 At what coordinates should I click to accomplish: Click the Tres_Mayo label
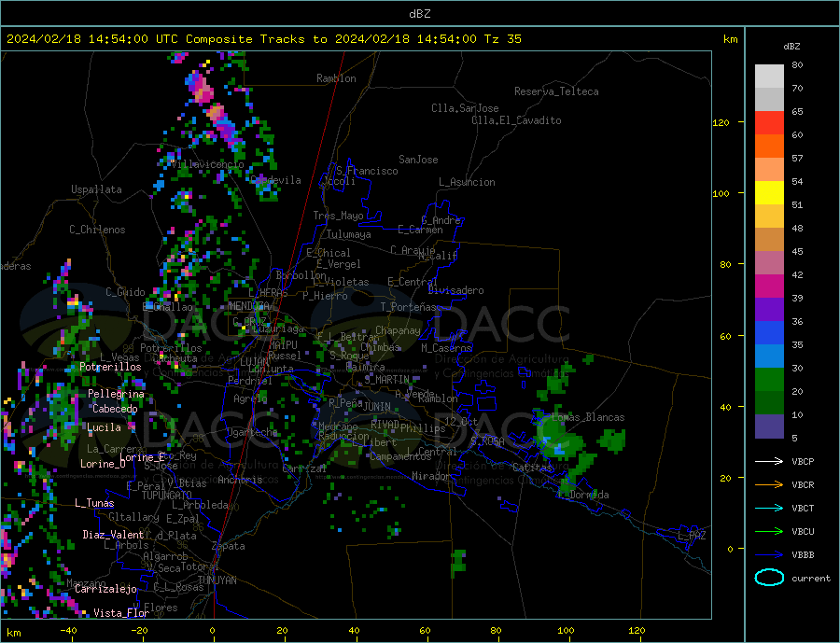338,216
